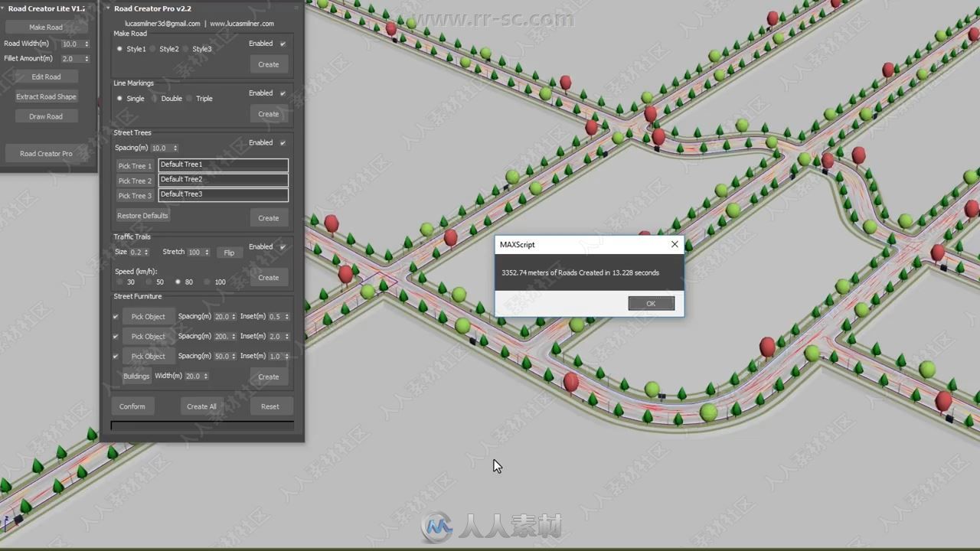This screenshot has height=551, width=980.
Task: Click Pick Object with 20.0 spacing
Action: click(148, 317)
